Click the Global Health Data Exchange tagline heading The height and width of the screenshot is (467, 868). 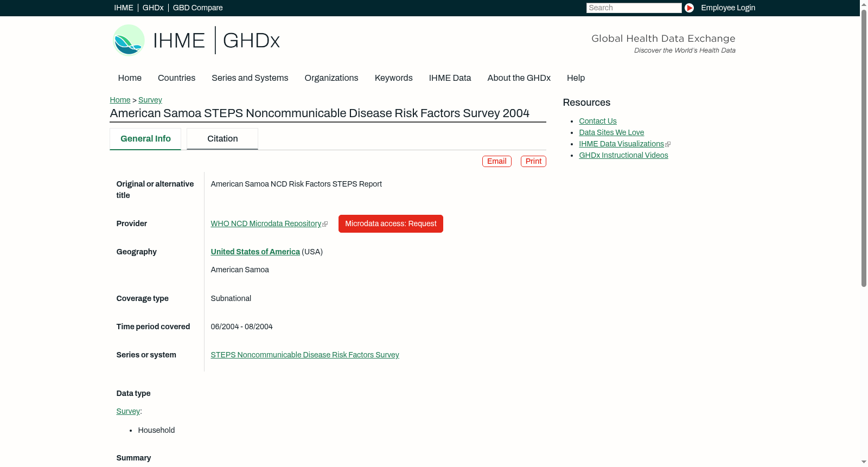663,39
